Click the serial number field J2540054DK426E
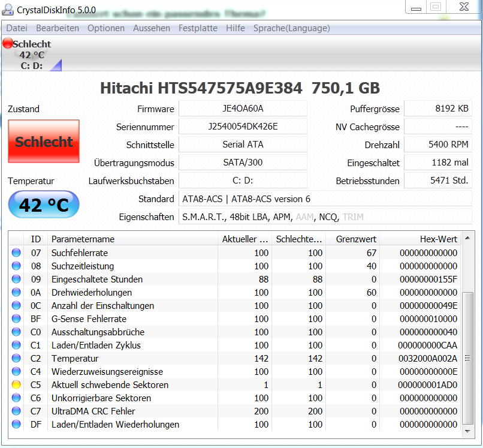 click(243, 127)
